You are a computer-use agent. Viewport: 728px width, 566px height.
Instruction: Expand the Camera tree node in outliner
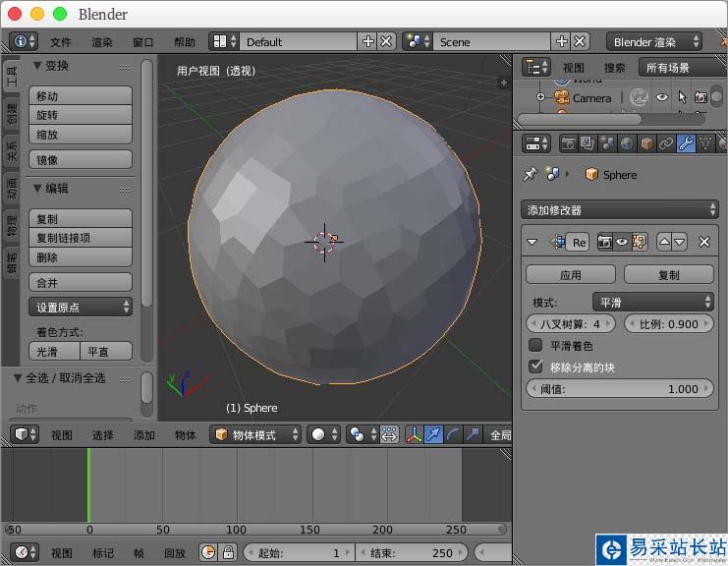(x=540, y=97)
